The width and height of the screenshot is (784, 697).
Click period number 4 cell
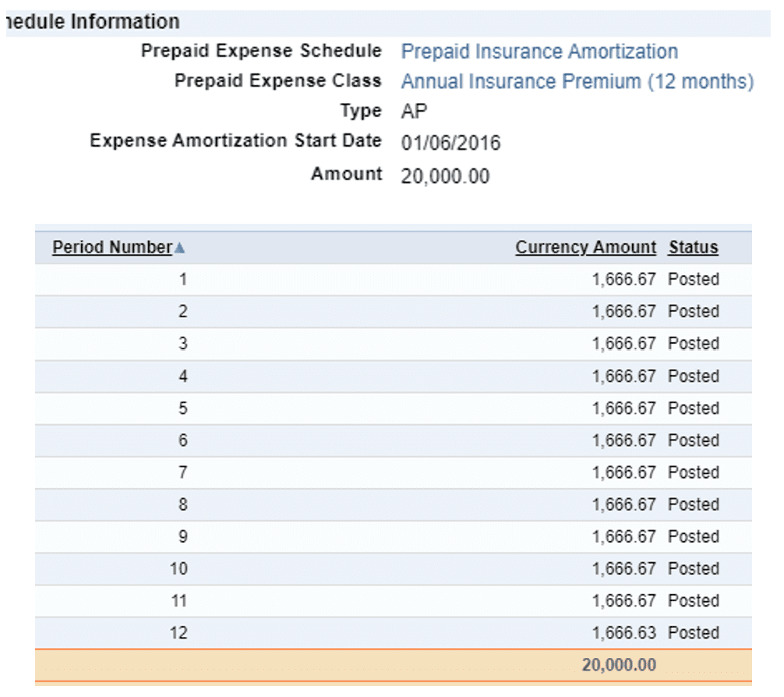[x=183, y=376]
